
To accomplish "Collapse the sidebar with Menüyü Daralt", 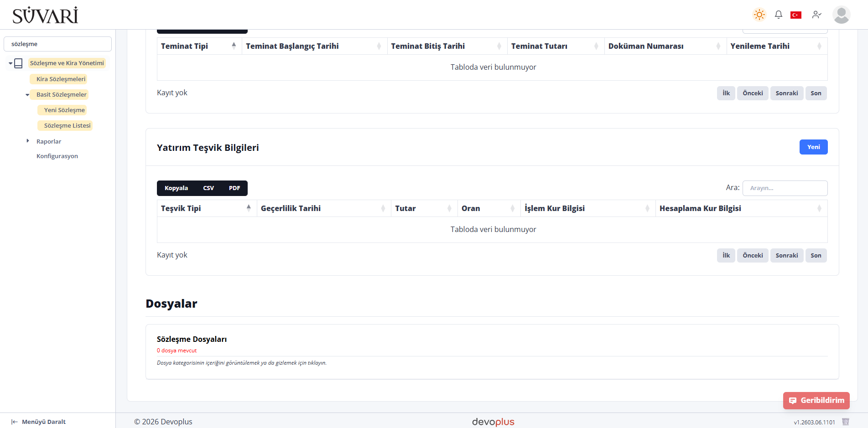I will click(x=39, y=422).
